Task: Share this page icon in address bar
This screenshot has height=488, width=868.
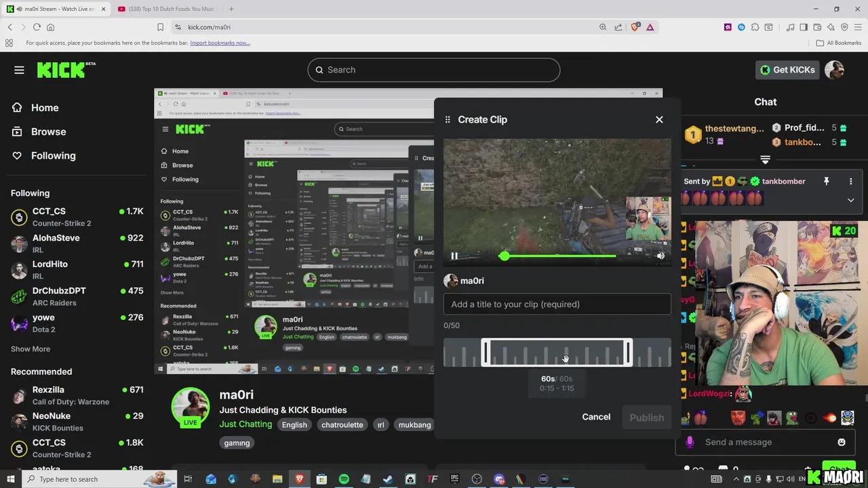Action: click(618, 27)
